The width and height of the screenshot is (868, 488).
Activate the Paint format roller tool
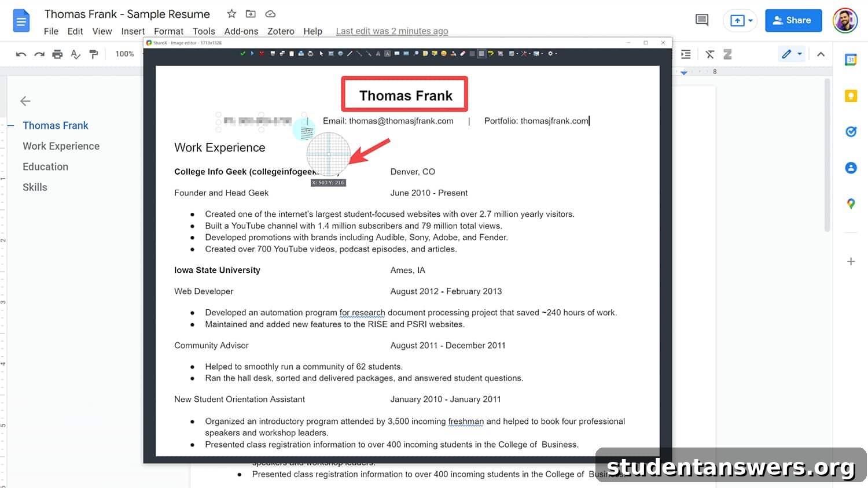tap(94, 54)
